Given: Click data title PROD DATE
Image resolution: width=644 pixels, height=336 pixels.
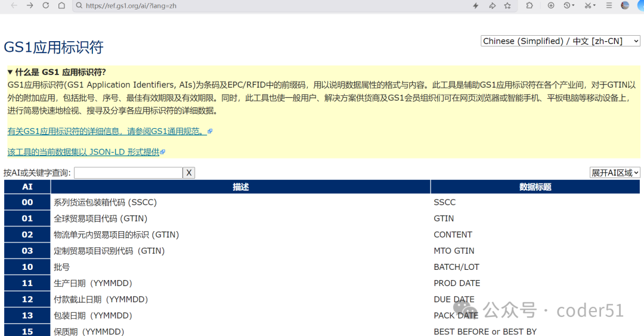Looking at the screenshot, I should 457,283.
